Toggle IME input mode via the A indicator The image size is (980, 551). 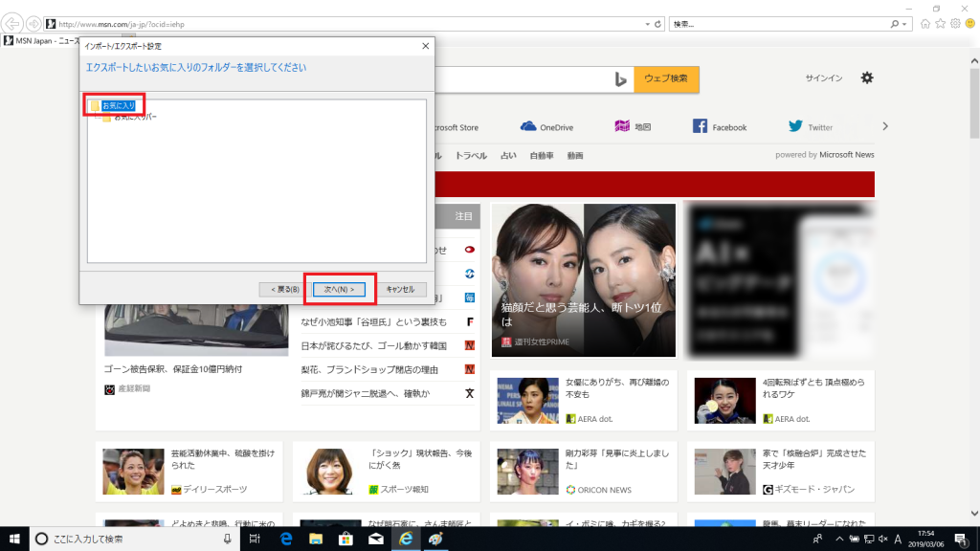pos(898,539)
